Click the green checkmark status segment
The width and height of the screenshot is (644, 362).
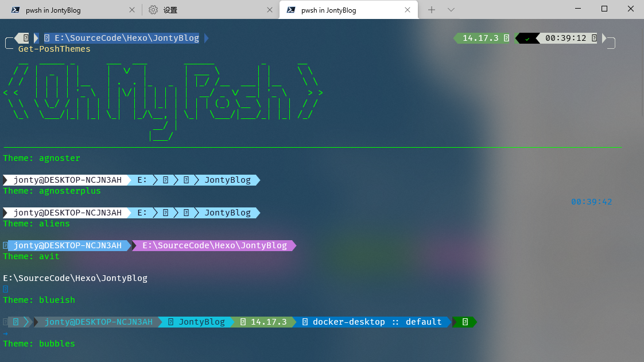[527, 38]
